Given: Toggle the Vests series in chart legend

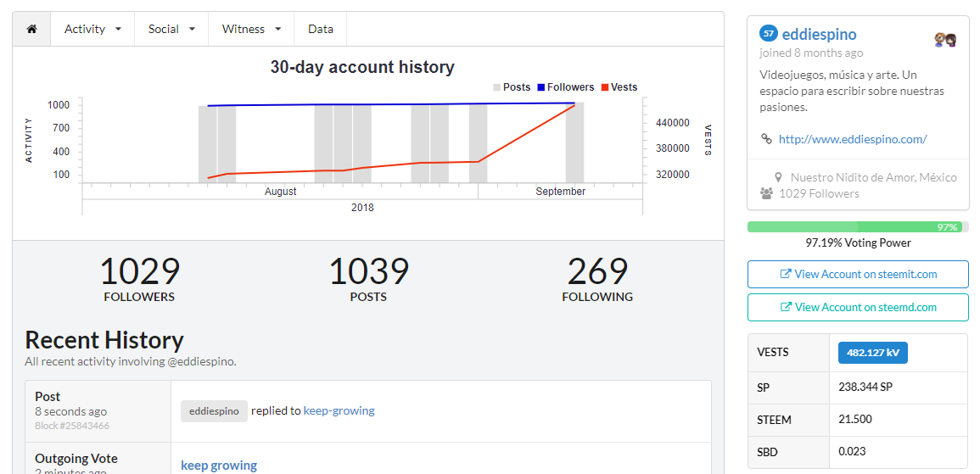Looking at the screenshot, I should click(619, 87).
